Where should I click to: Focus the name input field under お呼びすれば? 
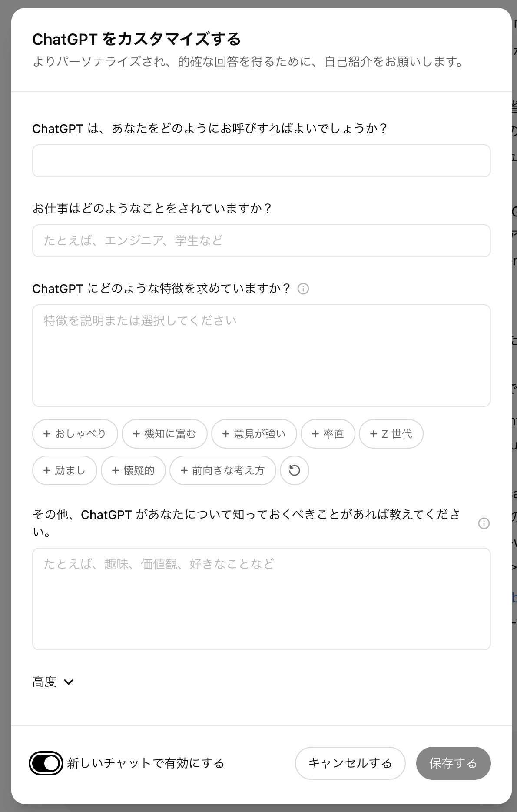262,161
